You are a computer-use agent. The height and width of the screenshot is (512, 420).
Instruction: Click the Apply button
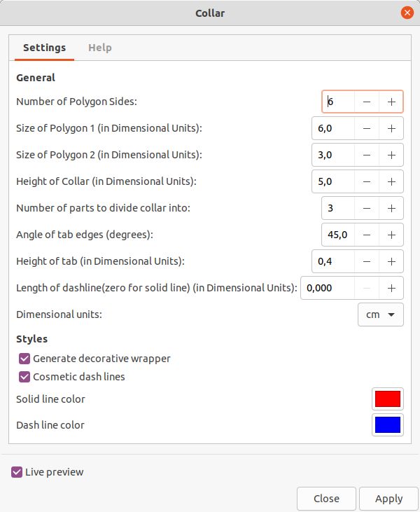coord(388,499)
